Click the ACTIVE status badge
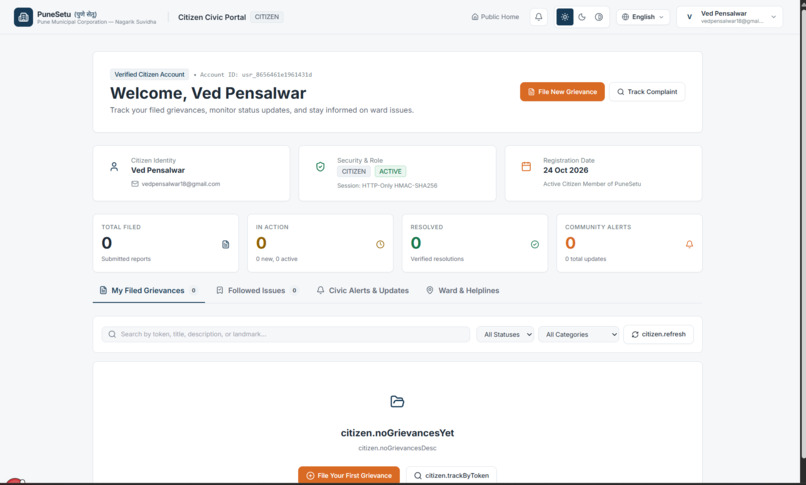 click(390, 172)
